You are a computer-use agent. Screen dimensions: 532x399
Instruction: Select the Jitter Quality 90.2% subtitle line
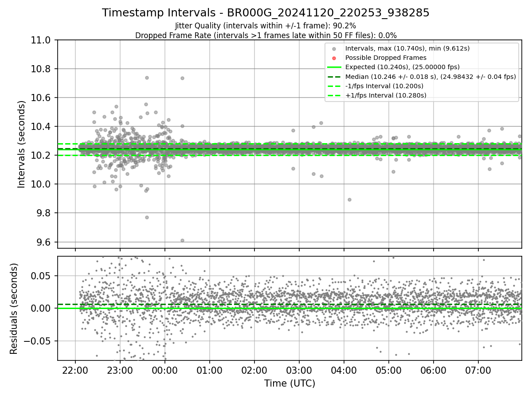[x=266, y=26]
